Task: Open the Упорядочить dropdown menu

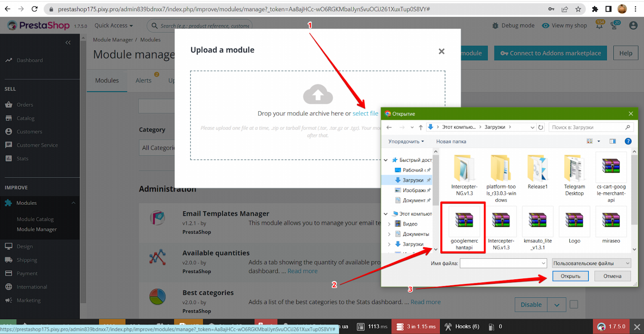Action: (406, 141)
